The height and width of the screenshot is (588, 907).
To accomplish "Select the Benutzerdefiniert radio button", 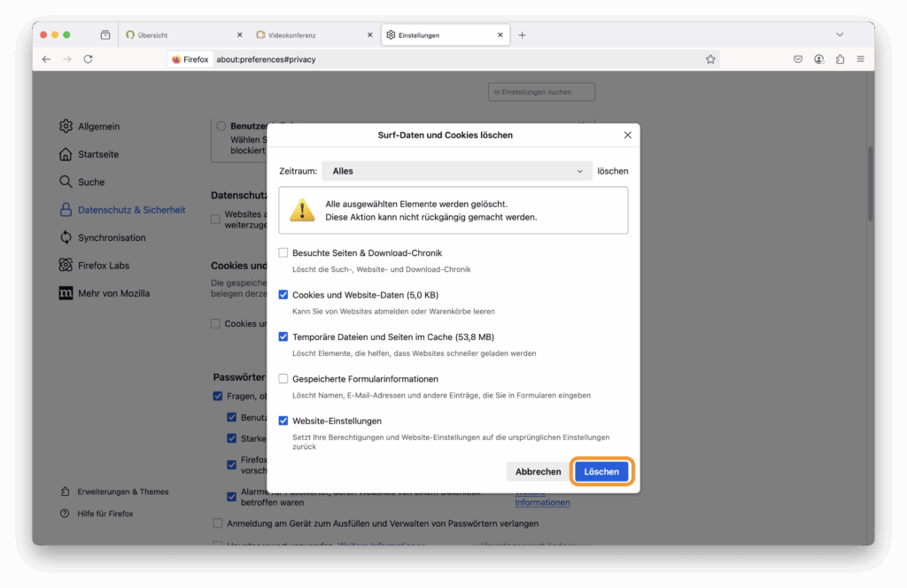I will tap(221, 126).
